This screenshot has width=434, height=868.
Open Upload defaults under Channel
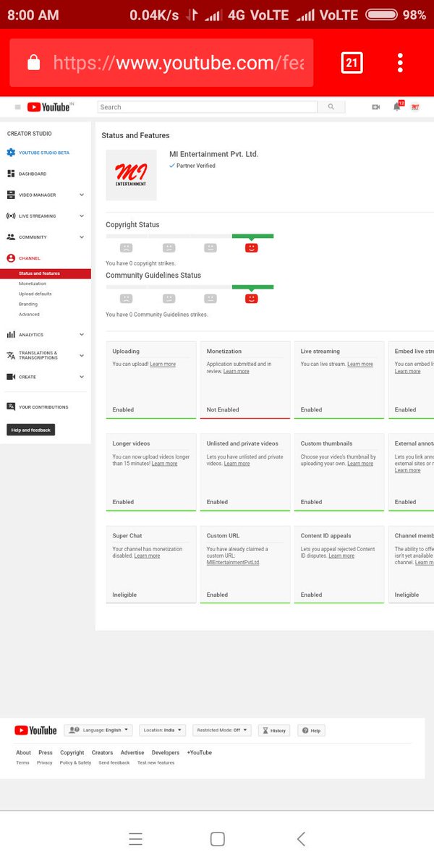[x=35, y=294]
